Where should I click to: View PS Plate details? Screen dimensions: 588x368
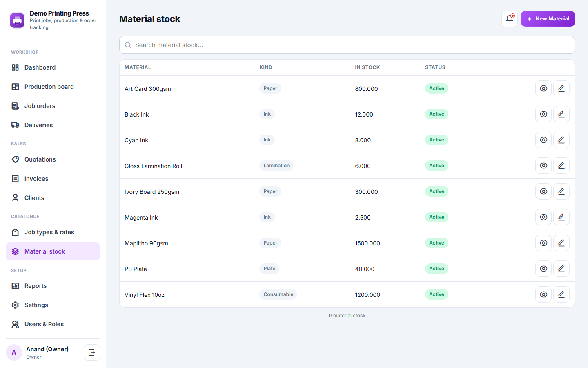click(x=543, y=269)
